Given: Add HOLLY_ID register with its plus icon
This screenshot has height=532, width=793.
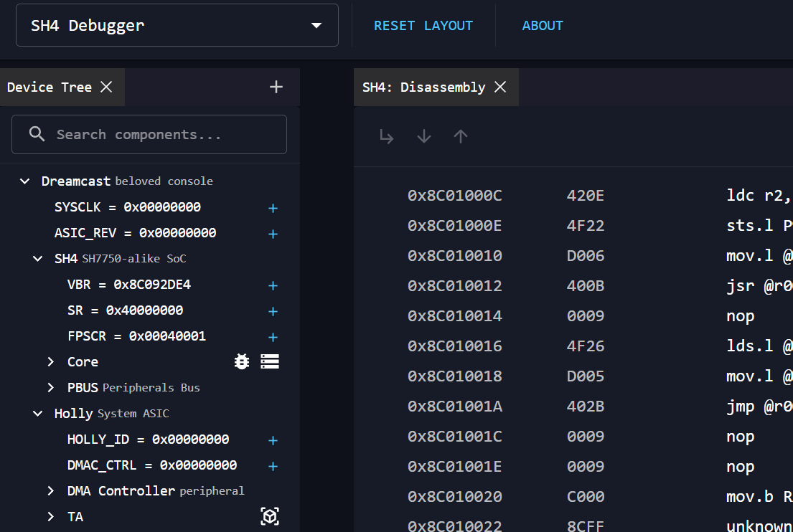Looking at the screenshot, I should [x=273, y=440].
